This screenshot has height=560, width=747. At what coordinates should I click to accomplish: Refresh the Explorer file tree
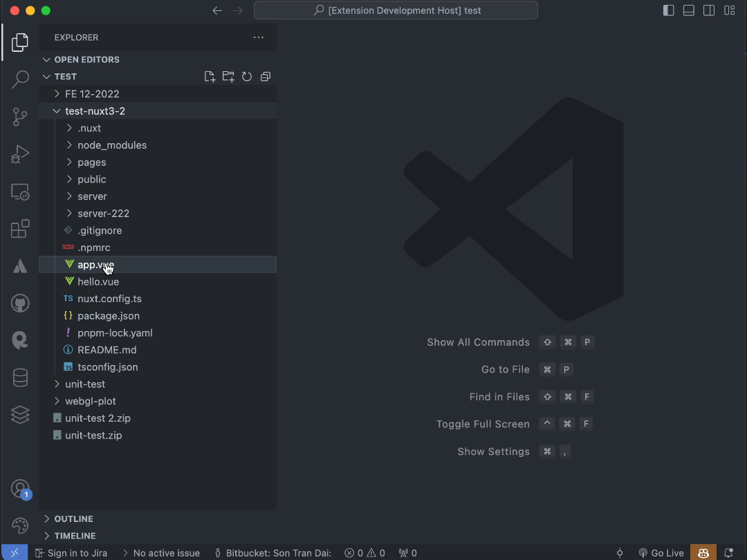tap(247, 77)
